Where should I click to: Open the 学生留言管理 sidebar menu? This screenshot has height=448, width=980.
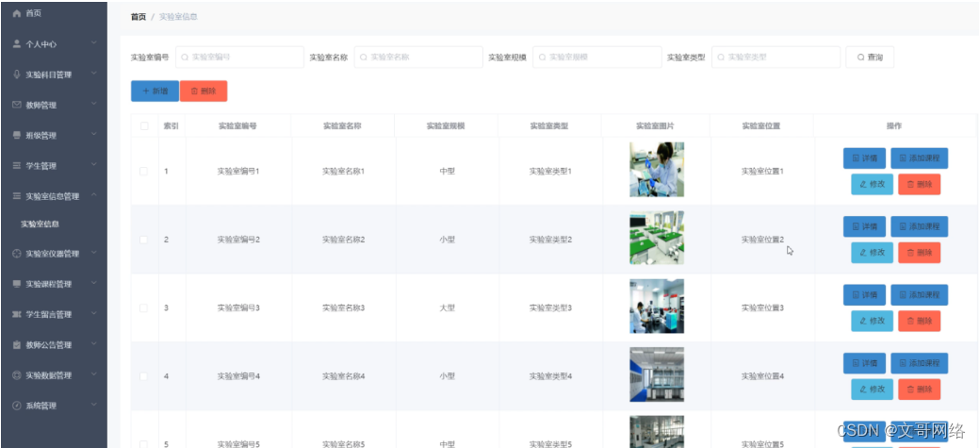pos(54,314)
